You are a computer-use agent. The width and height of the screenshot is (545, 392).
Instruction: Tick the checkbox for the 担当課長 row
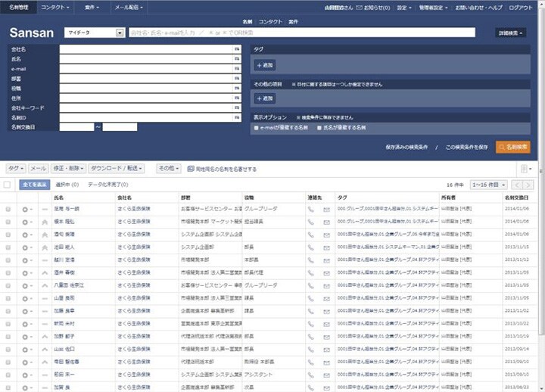coord(8,222)
